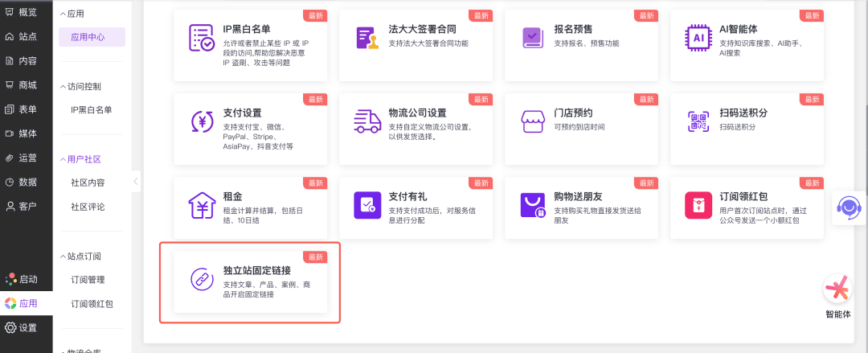Viewport: 868px width, 353px height.
Task: Click 扫码送积分 card description text
Action: tap(737, 127)
